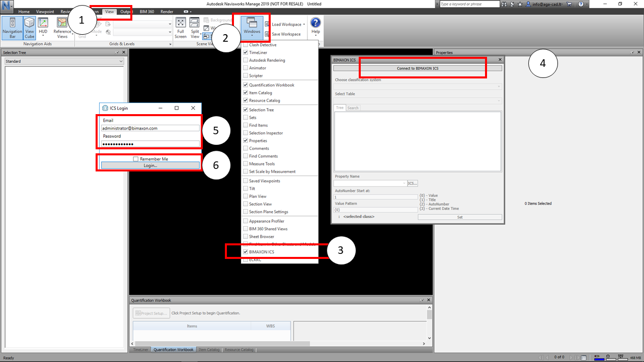Switch to the TimeLiner bottom tab

[x=141, y=349]
